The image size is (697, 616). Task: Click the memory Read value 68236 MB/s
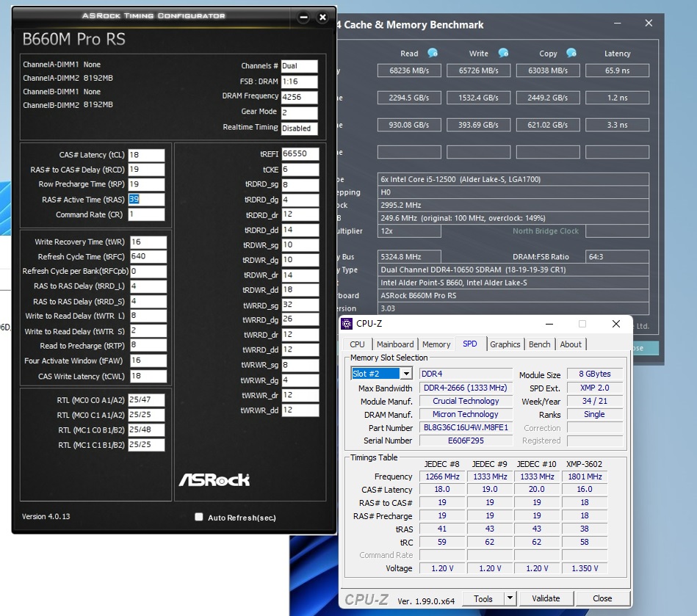pos(409,70)
